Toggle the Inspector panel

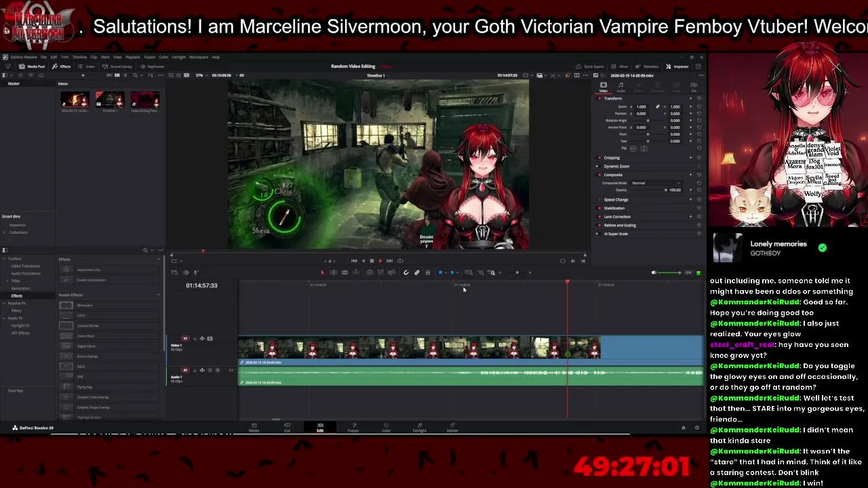pos(677,66)
